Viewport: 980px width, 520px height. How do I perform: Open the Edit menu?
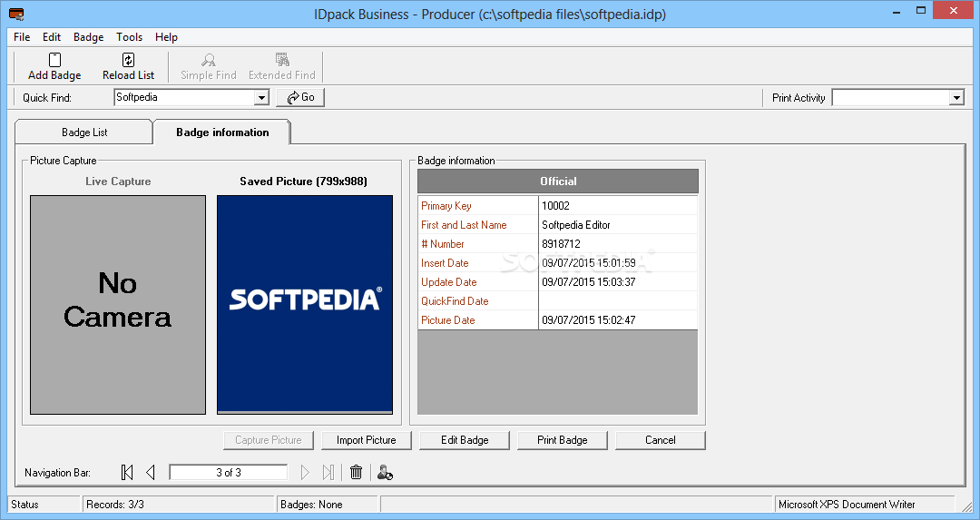click(x=51, y=37)
